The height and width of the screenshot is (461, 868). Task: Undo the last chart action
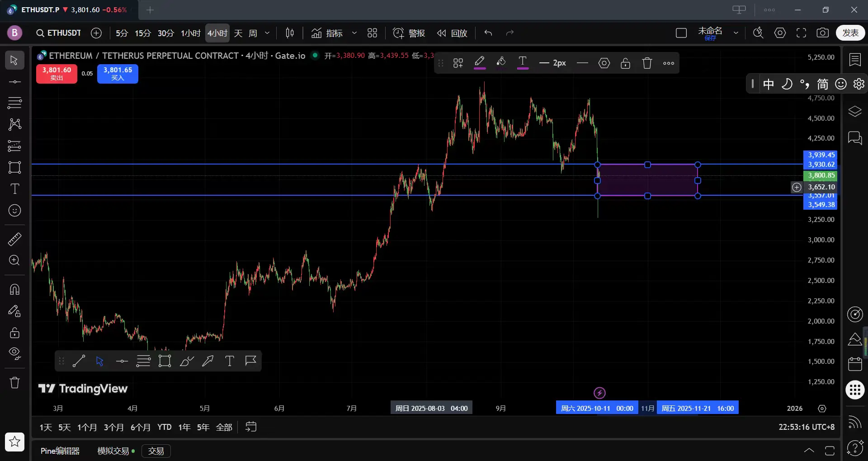488,33
